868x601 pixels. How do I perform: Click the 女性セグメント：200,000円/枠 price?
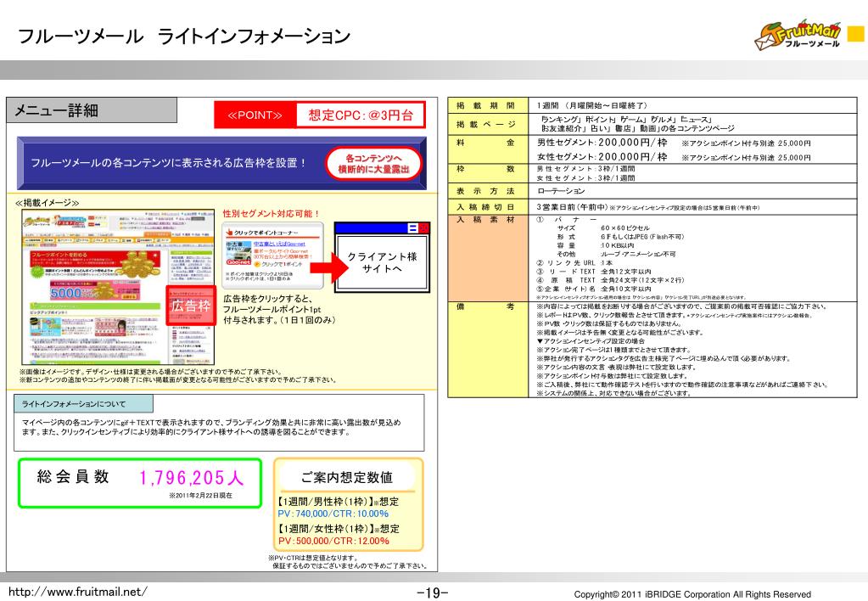click(x=602, y=157)
